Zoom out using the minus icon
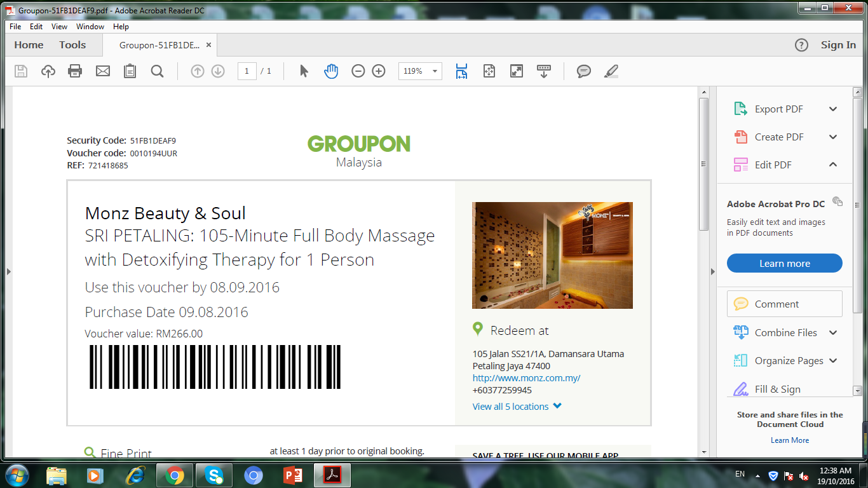This screenshot has width=868, height=488. tap(358, 71)
